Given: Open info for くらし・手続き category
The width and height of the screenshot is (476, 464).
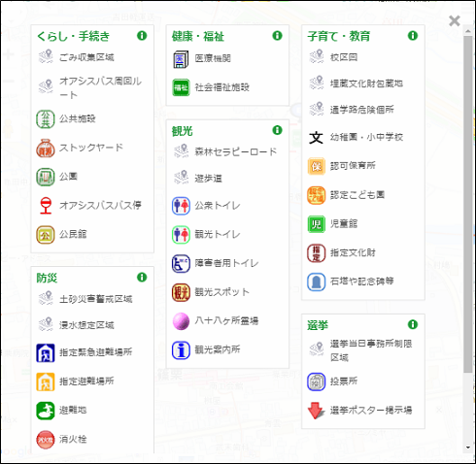Looking at the screenshot, I should [x=142, y=35].
